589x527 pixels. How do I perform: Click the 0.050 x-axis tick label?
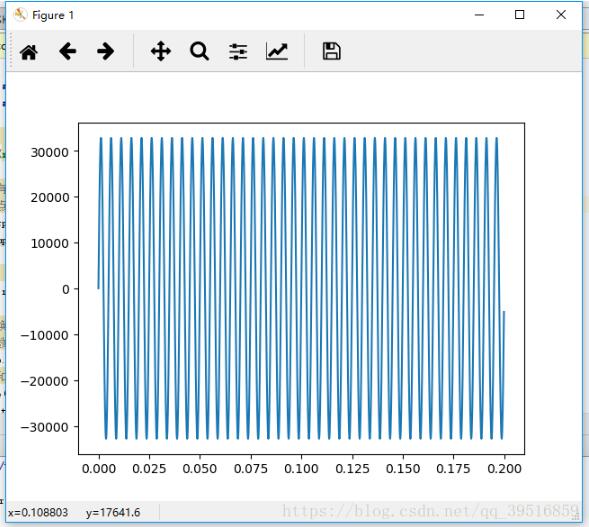tap(200, 469)
